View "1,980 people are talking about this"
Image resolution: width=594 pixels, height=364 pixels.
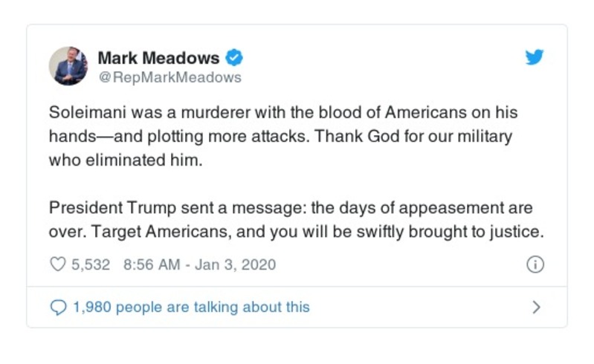pos(190,306)
